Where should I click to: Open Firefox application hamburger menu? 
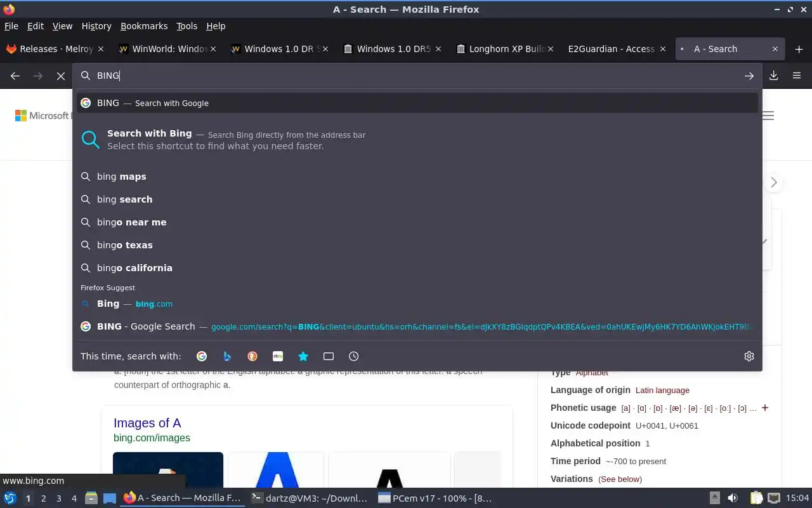click(797, 76)
